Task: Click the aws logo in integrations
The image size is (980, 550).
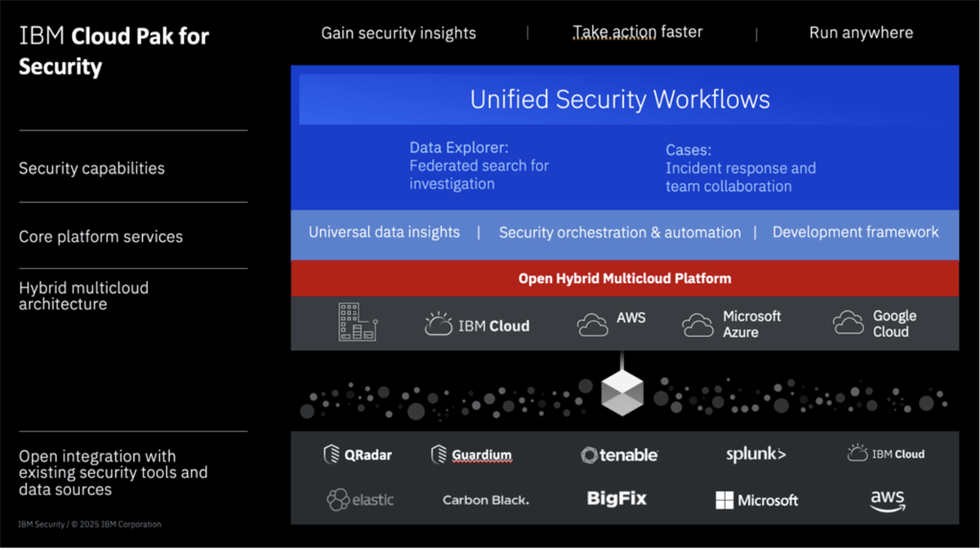Action: point(887,500)
